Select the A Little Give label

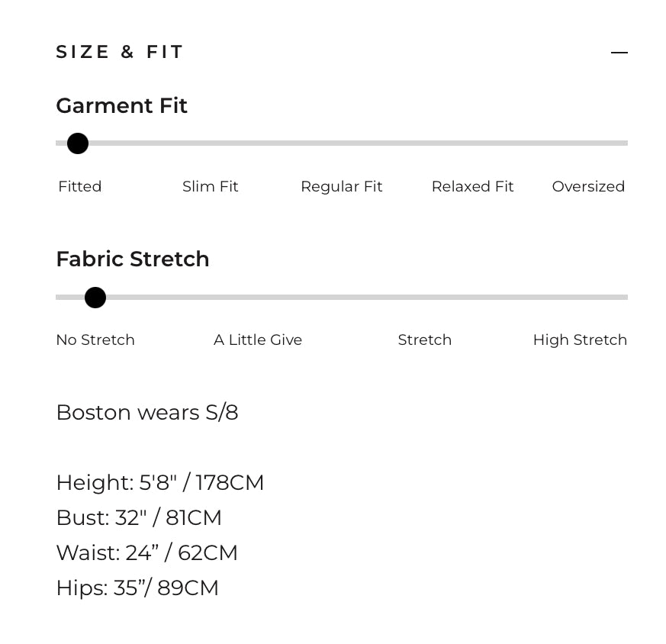pos(258,340)
